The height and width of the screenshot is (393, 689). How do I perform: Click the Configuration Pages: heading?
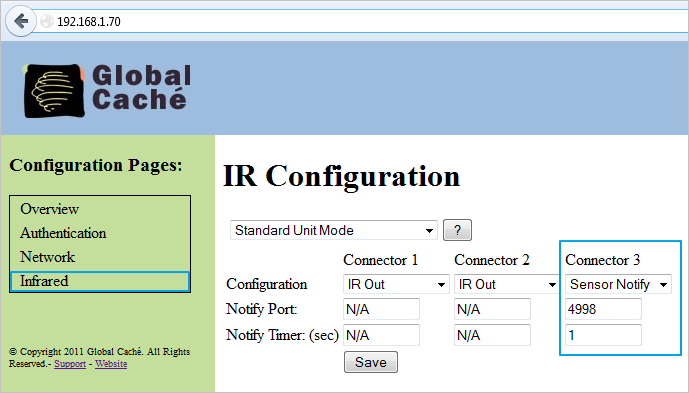click(x=96, y=166)
